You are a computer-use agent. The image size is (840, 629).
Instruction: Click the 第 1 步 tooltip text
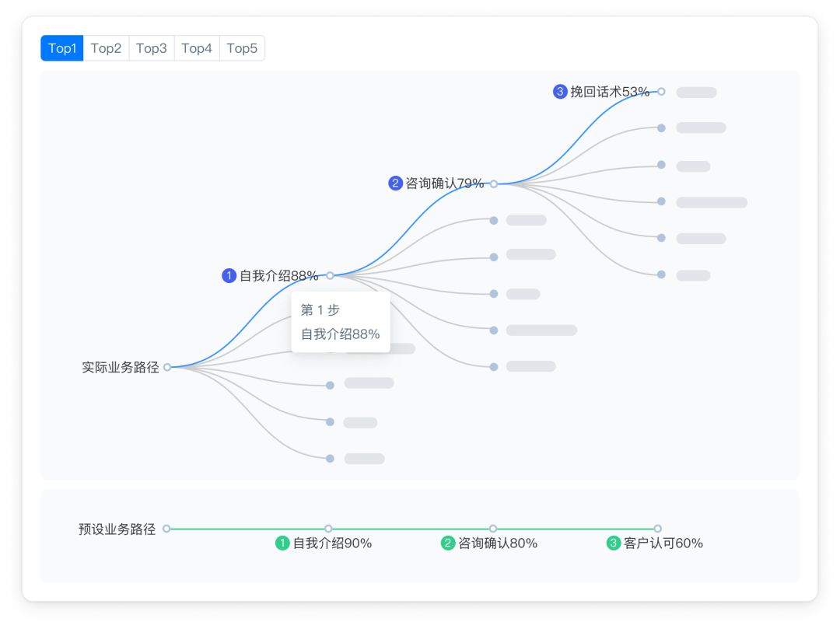[320, 310]
